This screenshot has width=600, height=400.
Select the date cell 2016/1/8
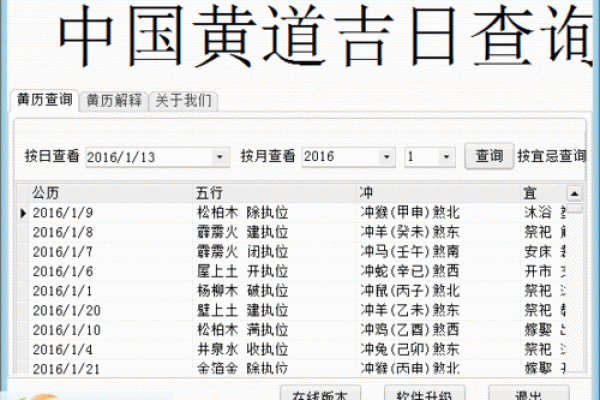111,232
